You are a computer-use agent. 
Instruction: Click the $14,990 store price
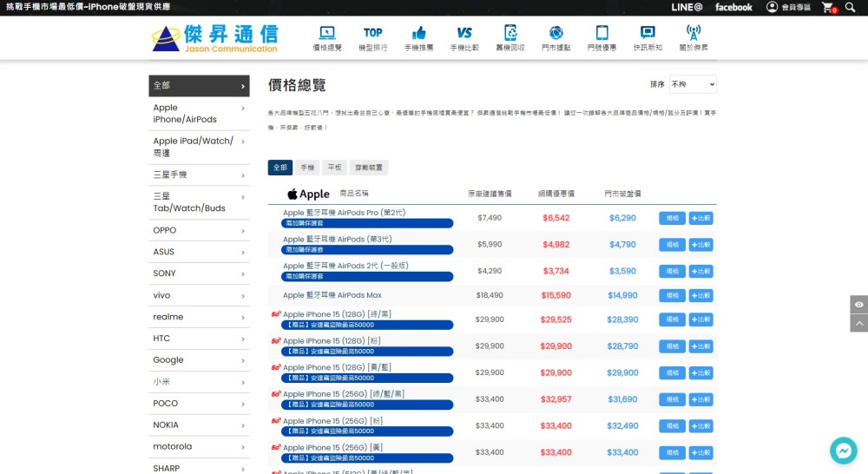(622, 296)
